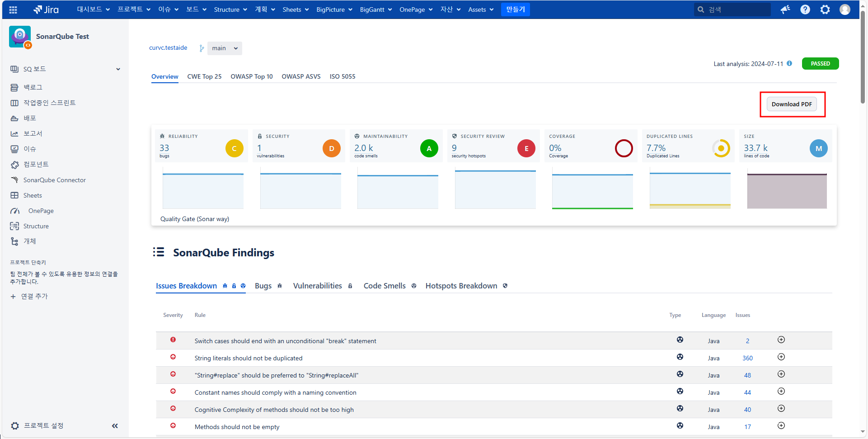Expand the Cognitive Complexity row plus icon
Viewport: 868px width, 439px height.
pyautogui.click(x=781, y=408)
